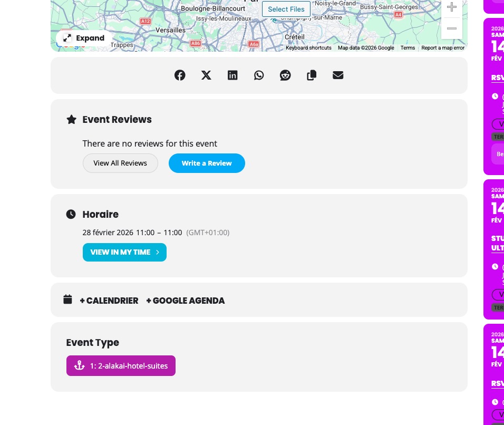Share event on Facebook
Screen dimensions: 504x425
[x=180, y=75]
